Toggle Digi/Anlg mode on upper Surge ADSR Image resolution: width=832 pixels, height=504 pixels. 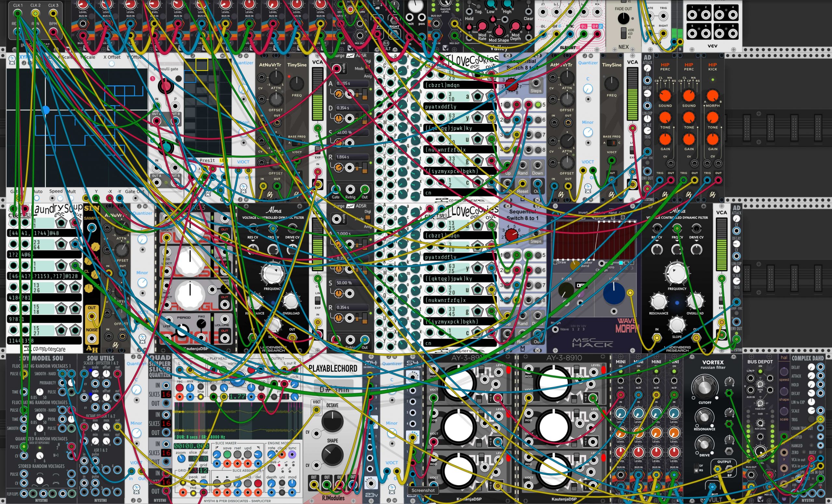(368, 68)
